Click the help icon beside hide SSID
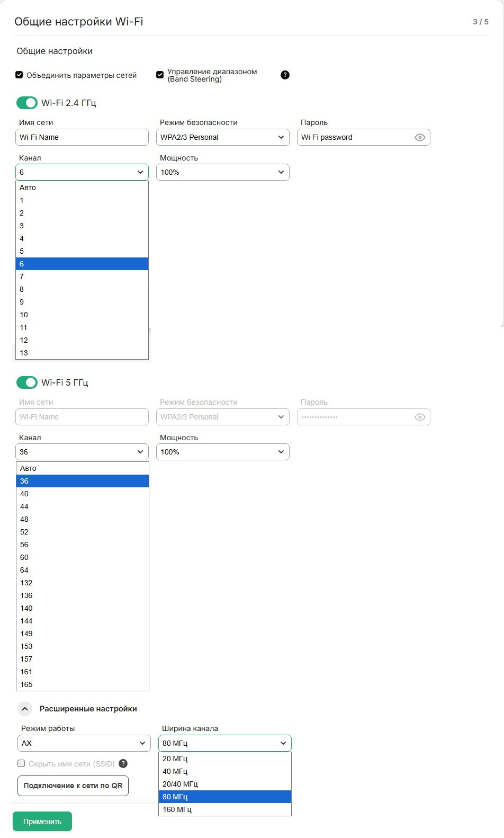 123,763
